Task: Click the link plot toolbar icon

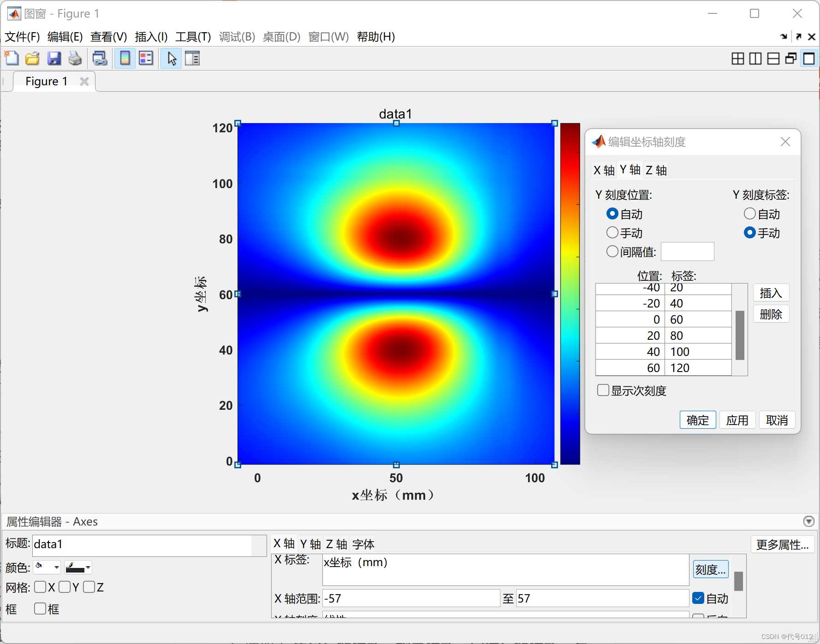Action: point(100,59)
